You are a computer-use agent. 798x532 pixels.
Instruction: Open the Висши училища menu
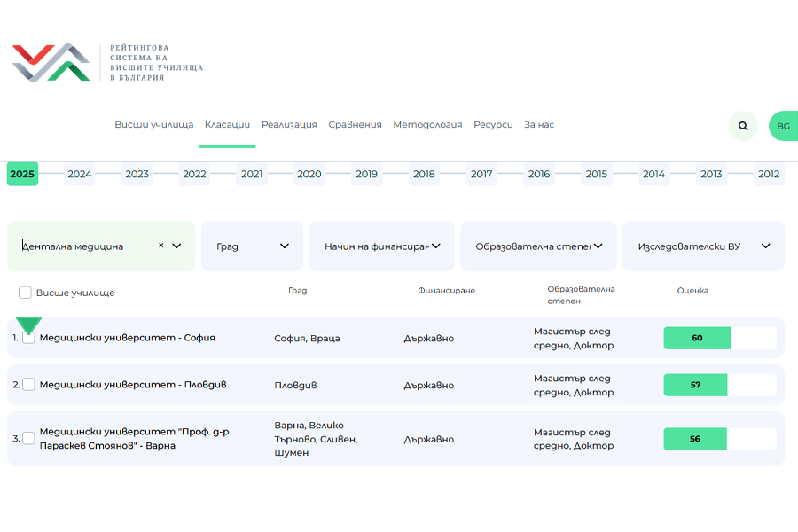[153, 125]
